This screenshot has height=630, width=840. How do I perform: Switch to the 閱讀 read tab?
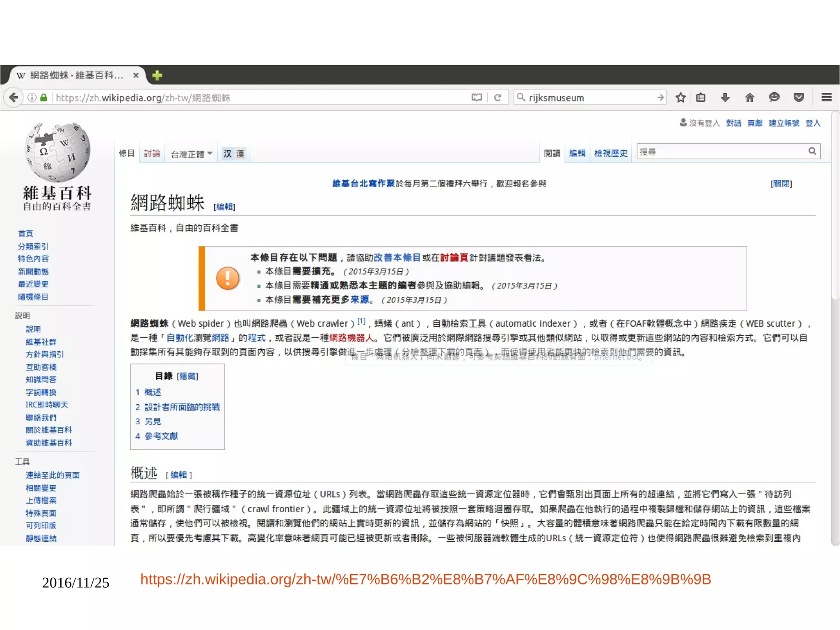click(552, 153)
